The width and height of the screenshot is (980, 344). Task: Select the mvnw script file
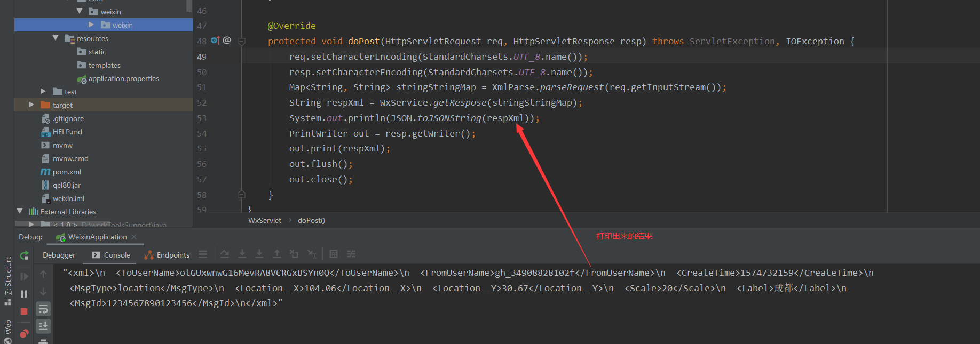click(57, 145)
